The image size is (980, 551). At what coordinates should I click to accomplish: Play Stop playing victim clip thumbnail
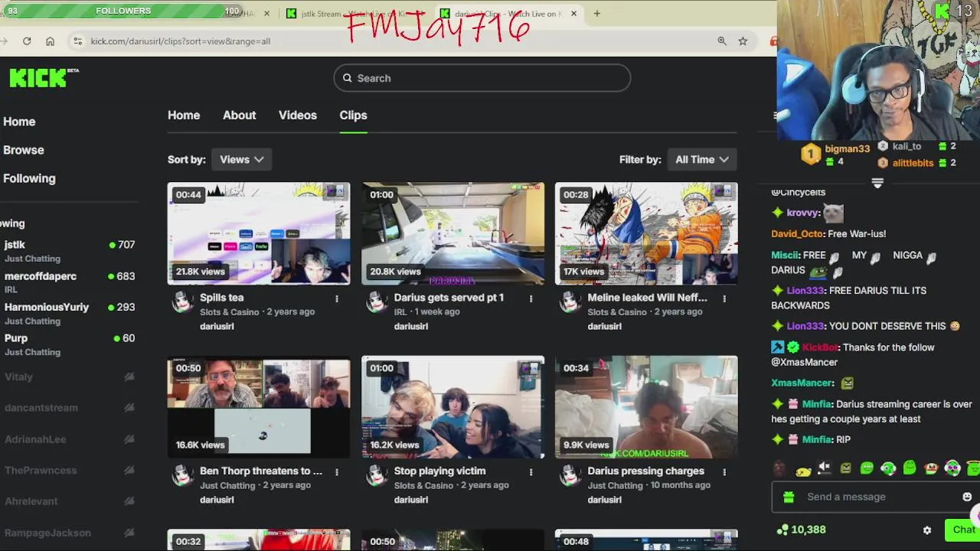[452, 407]
